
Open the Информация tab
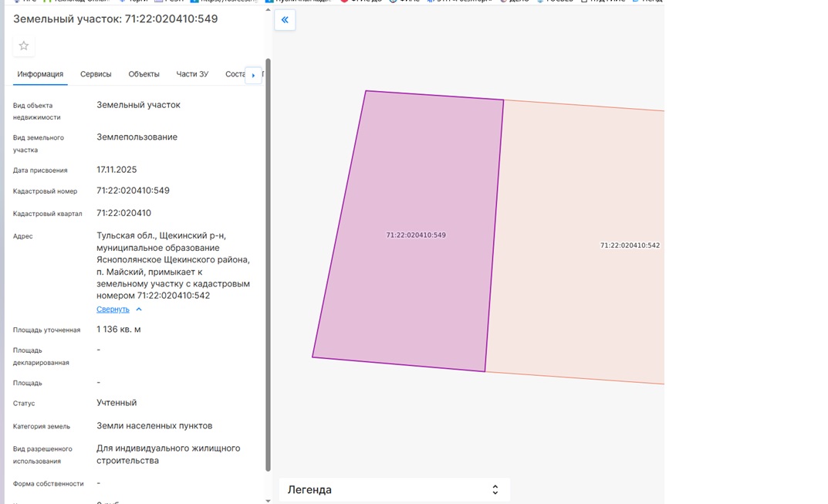pos(40,74)
